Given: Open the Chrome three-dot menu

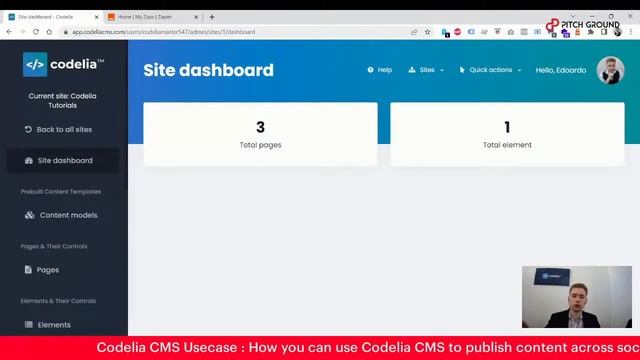Looking at the screenshot, I should 631,32.
